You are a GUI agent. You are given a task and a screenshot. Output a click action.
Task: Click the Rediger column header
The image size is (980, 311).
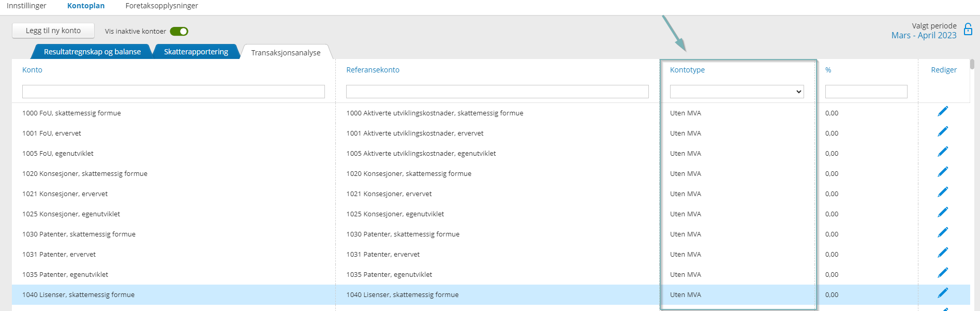tap(944, 70)
